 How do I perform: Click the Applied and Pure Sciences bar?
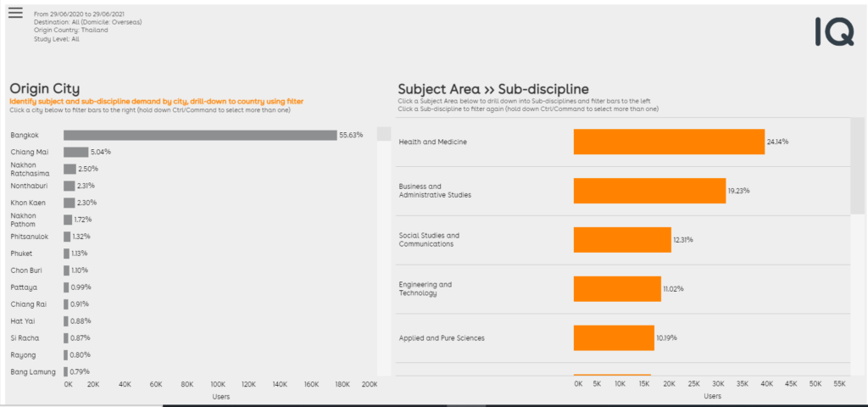coord(614,337)
